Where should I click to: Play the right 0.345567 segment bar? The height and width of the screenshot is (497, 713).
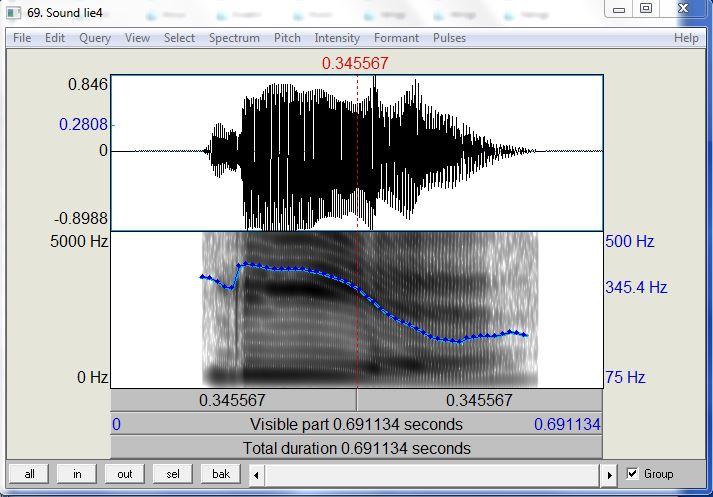click(x=480, y=400)
